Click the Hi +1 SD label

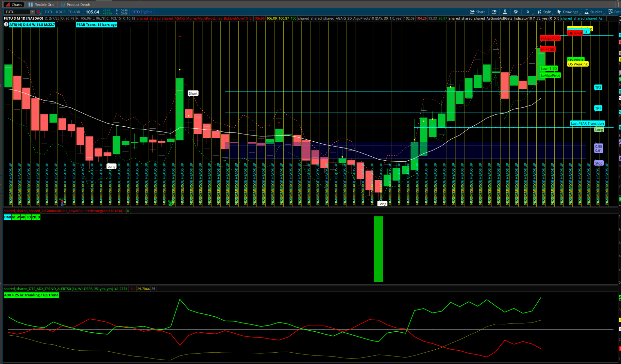tap(547, 49)
